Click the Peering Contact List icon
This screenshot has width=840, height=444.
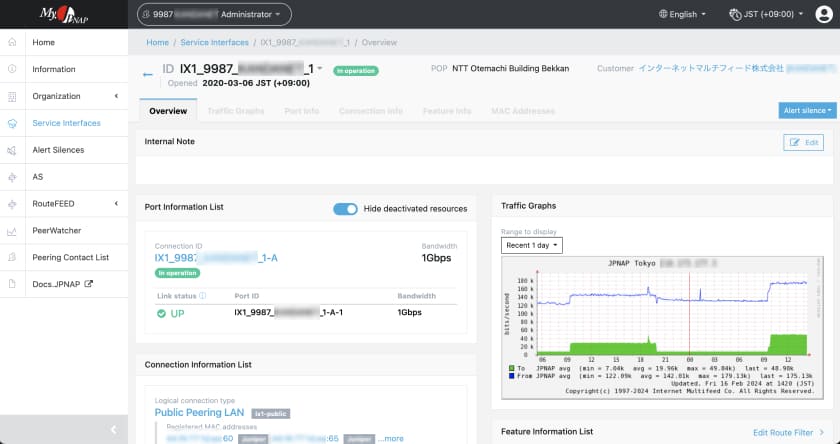pyautogui.click(x=12, y=258)
